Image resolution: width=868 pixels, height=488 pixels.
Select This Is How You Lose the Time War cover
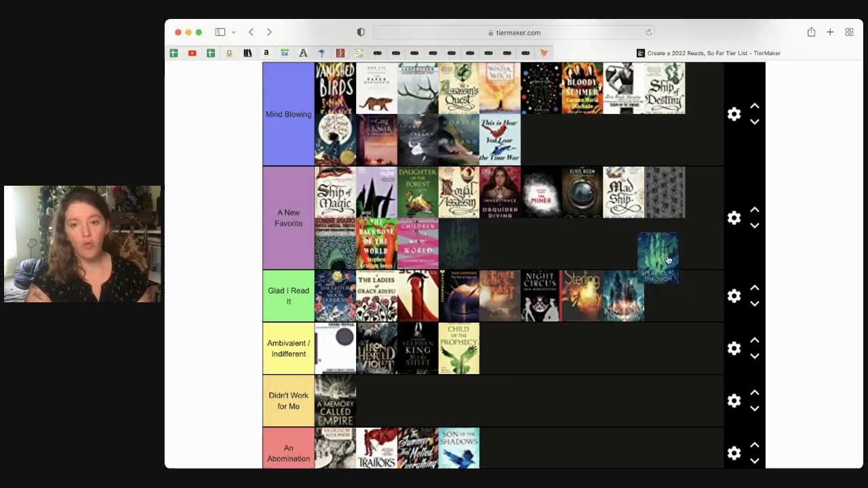coord(500,140)
